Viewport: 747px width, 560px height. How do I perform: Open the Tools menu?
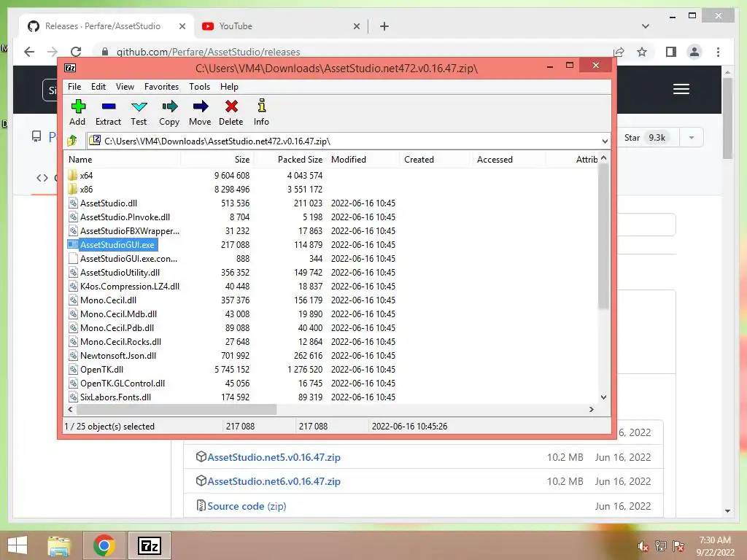(199, 87)
